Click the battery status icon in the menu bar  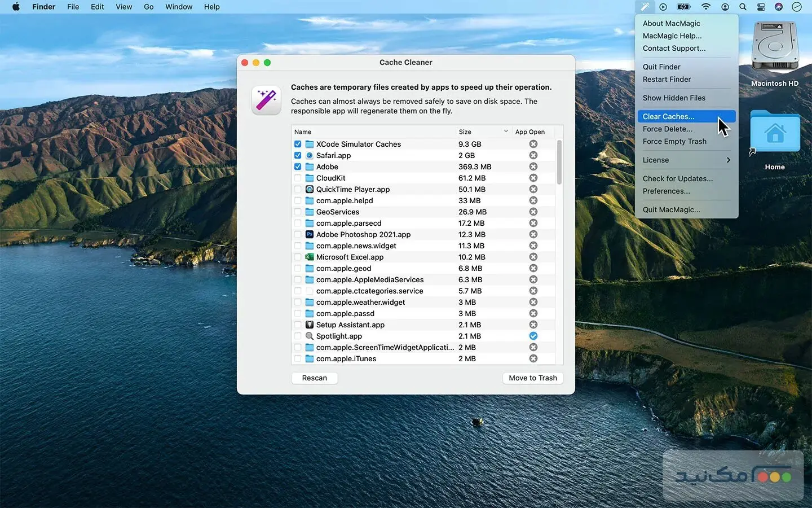click(x=683, y=7)
